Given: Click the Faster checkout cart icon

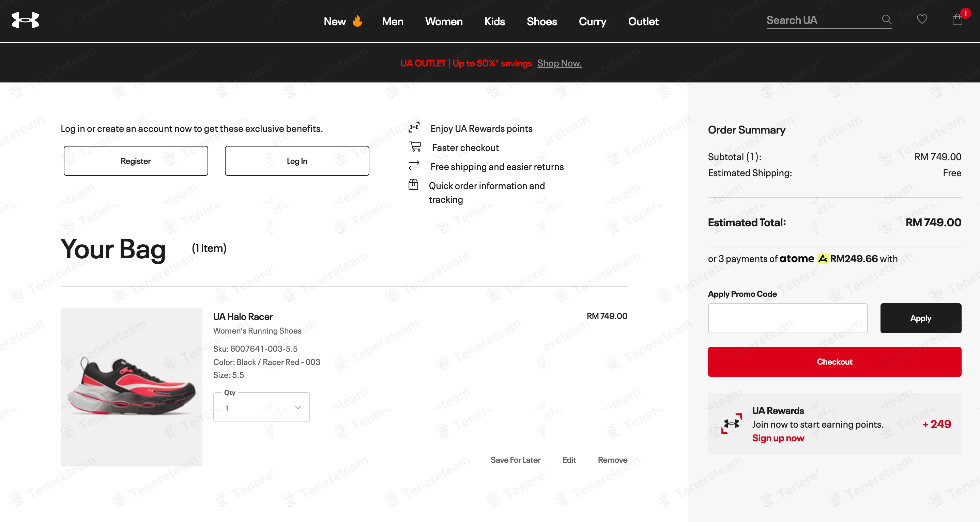Looking at the screenshot, I should tap(415, 147).
